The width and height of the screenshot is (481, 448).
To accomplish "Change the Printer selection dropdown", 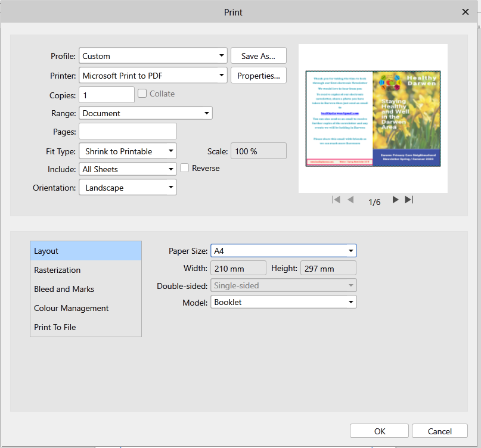I will tap(153, 76).
